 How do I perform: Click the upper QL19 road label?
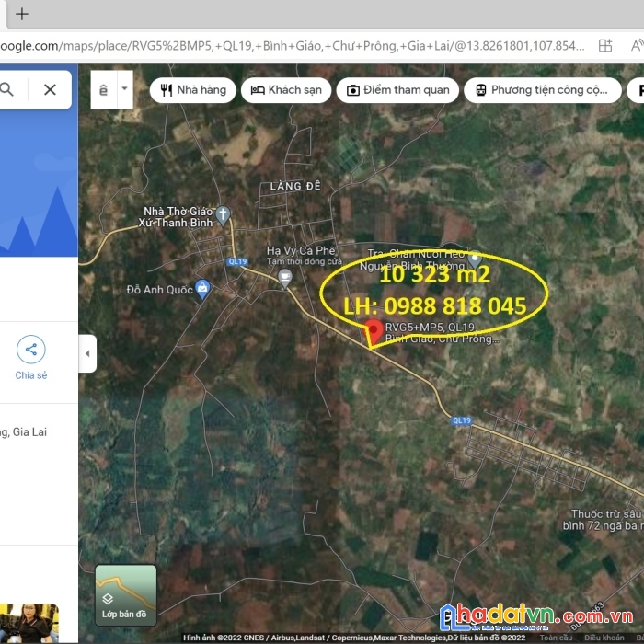tap(237, 261)
